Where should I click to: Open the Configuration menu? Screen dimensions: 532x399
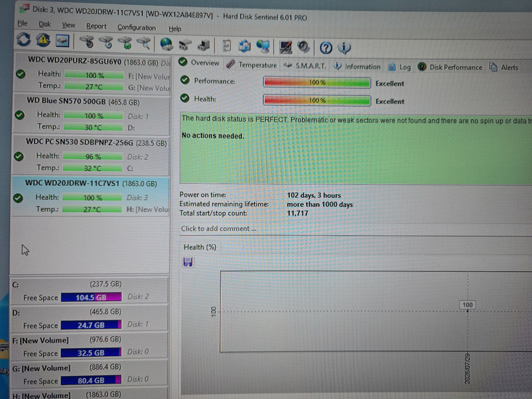point(136,28)
